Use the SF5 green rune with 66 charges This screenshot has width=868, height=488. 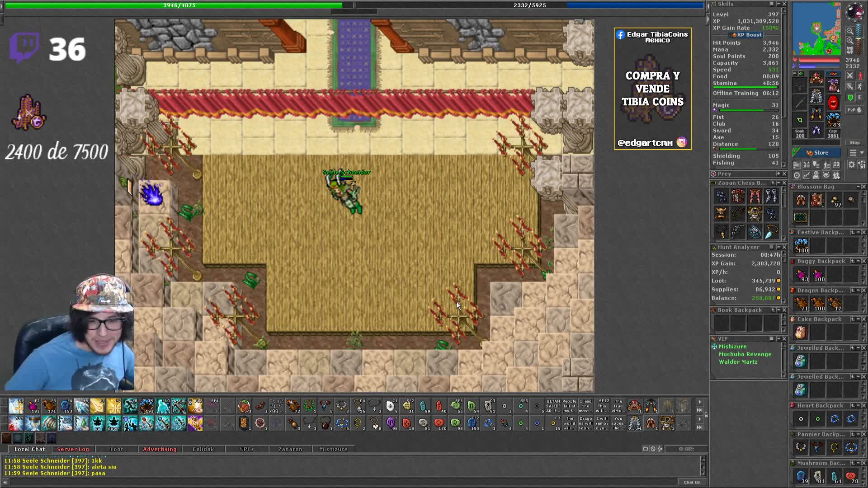click(x=455, y=406)
